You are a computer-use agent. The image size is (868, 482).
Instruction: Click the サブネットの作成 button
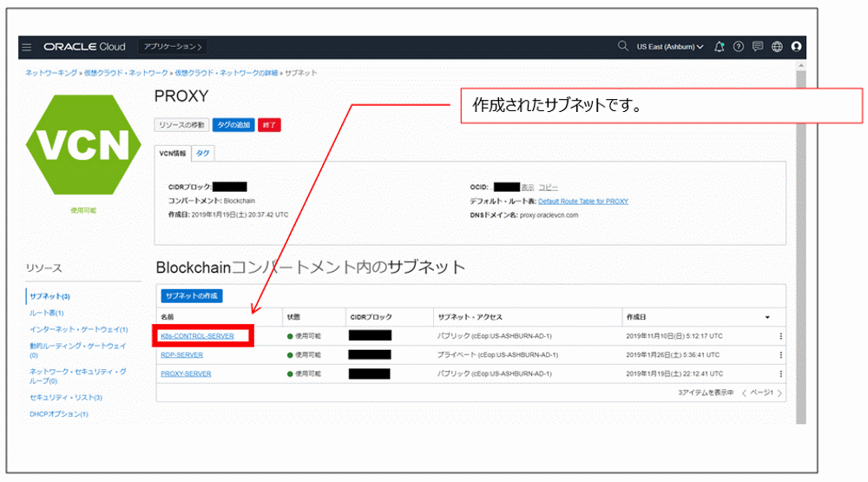click(192, 296)
